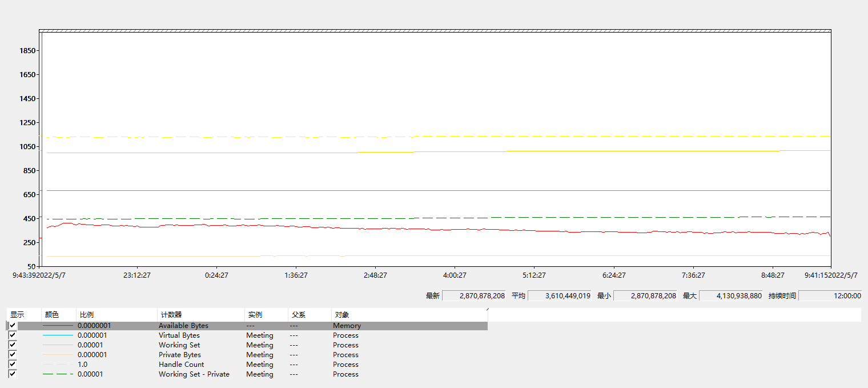Uncheck the Available Bytes display checkbox
868x388 pixels.
pyautogui.click(x=13, y=326)
